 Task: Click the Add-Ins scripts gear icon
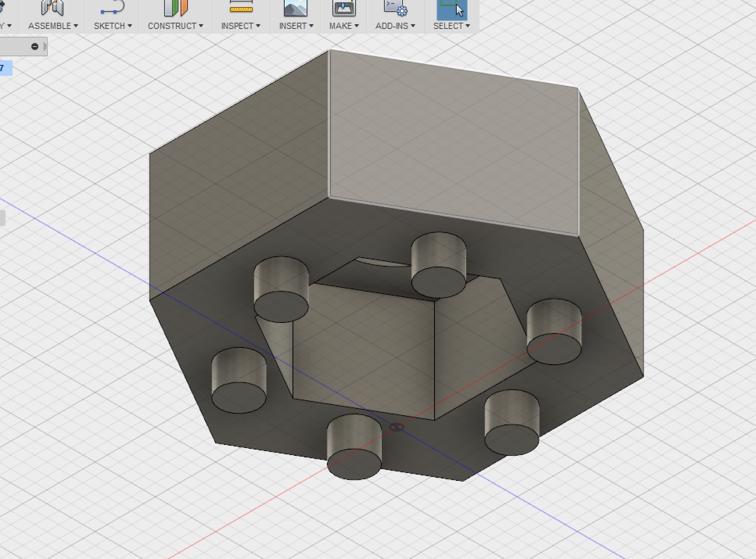(395, 8)
